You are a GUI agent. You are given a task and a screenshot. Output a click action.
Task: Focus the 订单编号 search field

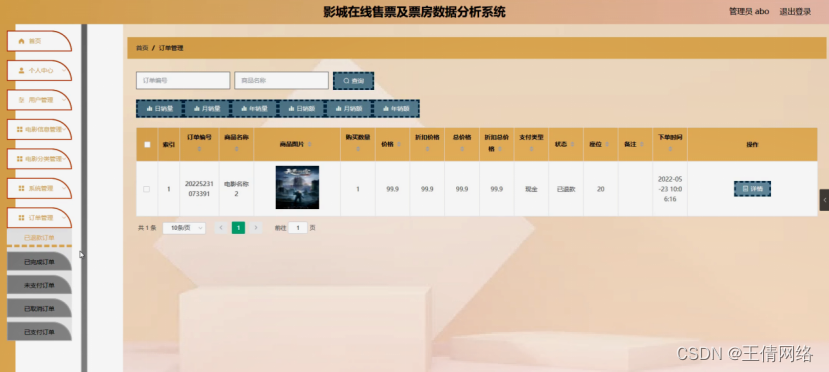pos(183,80)
